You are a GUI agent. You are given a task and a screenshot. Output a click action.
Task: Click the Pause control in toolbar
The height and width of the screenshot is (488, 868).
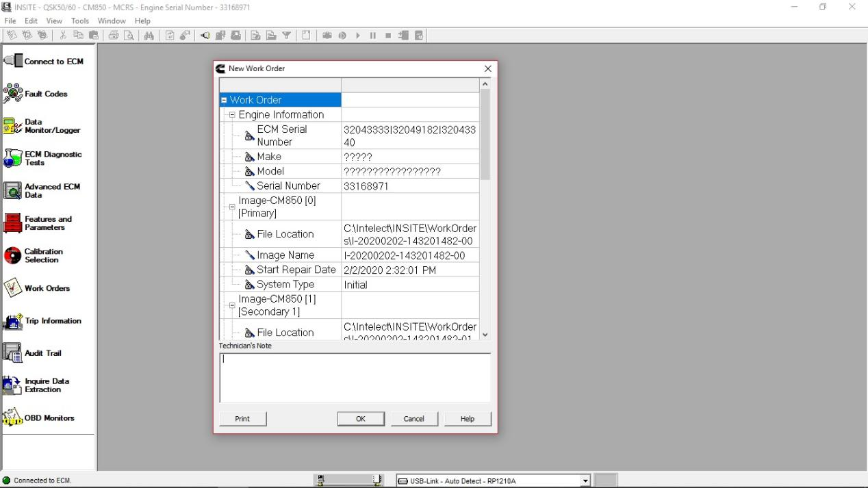[373, 36]
